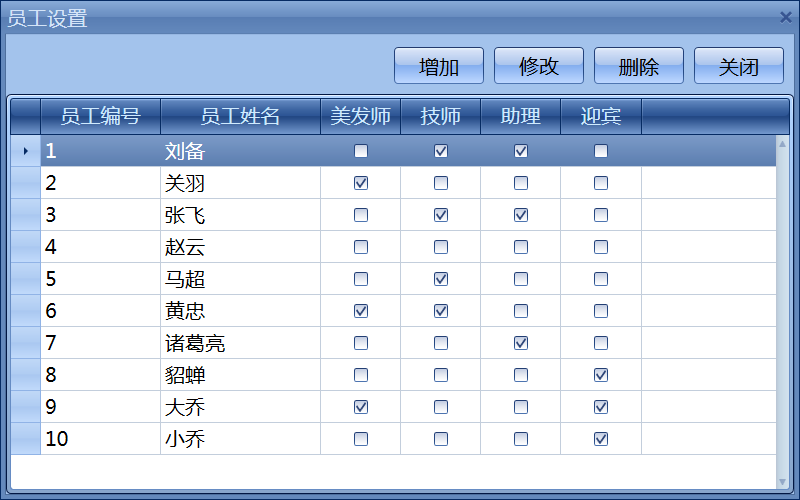Enable 迎宾 checkbox for 赵云
The image size is (800, 500).
(x=601, y=247)
